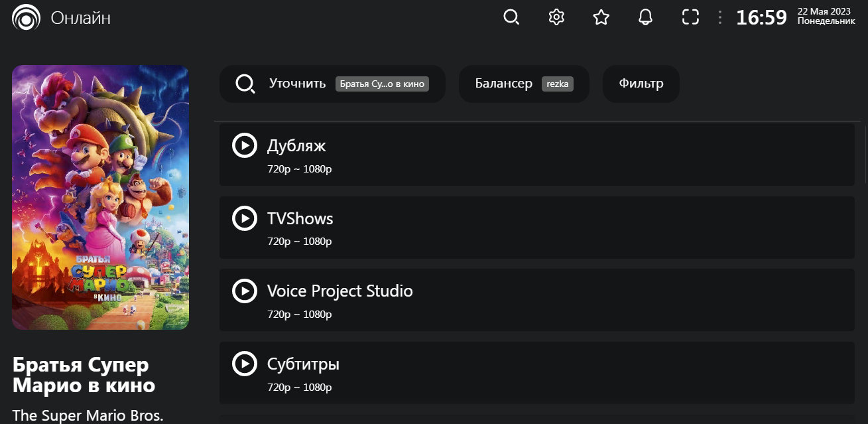Click the Уточнить search button
This screenshot has width=868, height=424.
[297, 84]
